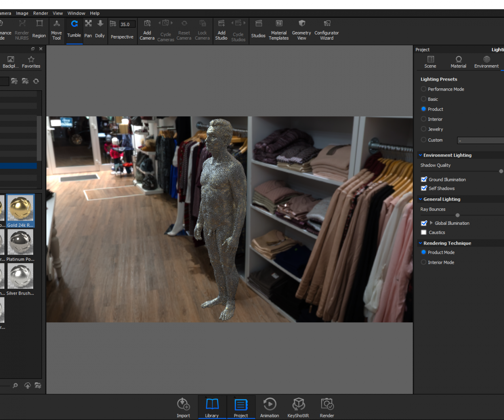Screen dimensions: 504x420
Task: Open the Render menu
Action: tap(40, 13)
